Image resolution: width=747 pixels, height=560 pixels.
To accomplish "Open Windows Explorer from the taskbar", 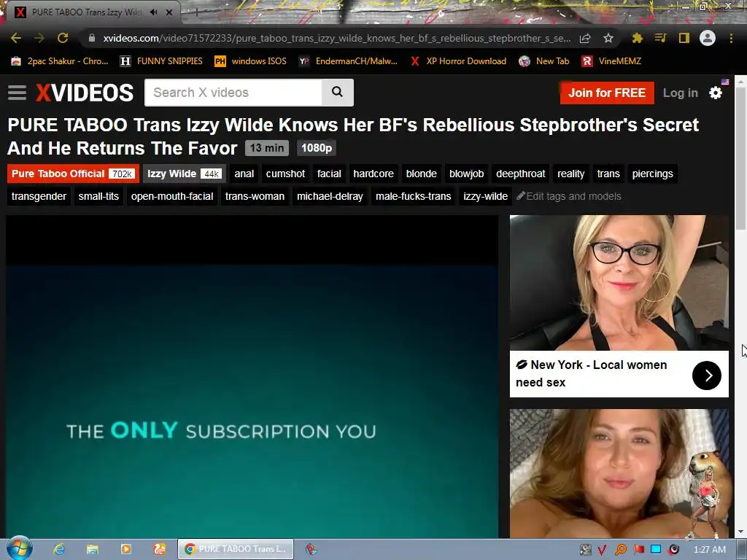I will 93,549.
